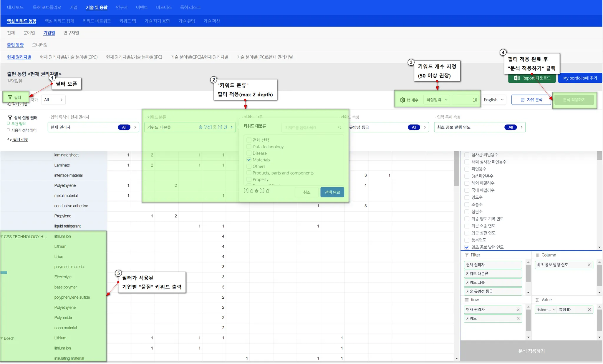Click My portfolio에 추가 button
The width and height of the screenshot is (603, 364).
[x=580, y=78]
